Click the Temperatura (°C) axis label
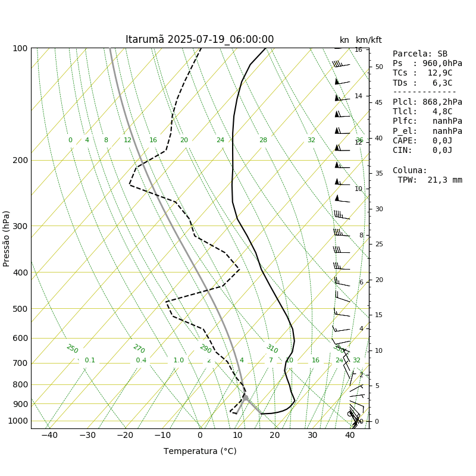 tap(200, 451)
